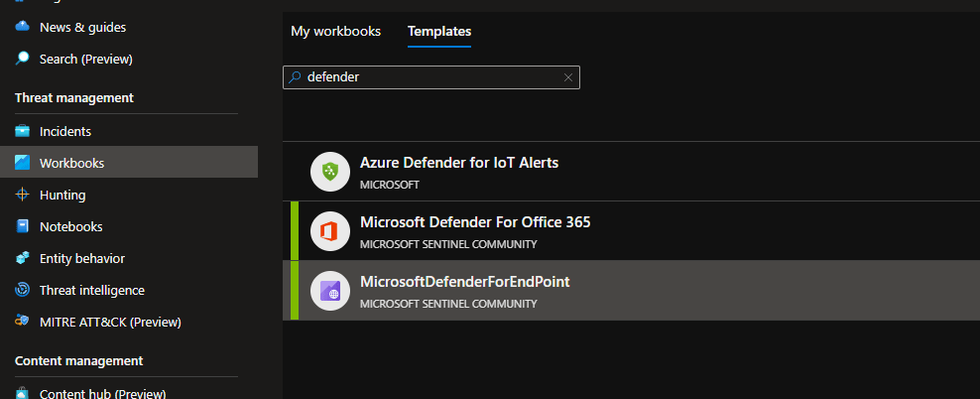The width and height of the screenshot is (980, 399).
Task: Click the Workbooks chart icon
Action: 23,163
